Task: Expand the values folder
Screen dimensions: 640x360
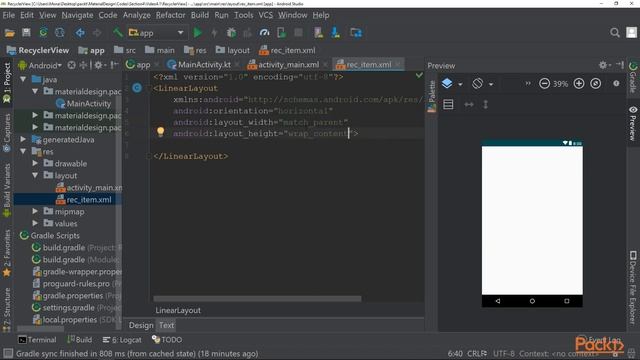Action: pyautogui.click(x=36, y=223)
